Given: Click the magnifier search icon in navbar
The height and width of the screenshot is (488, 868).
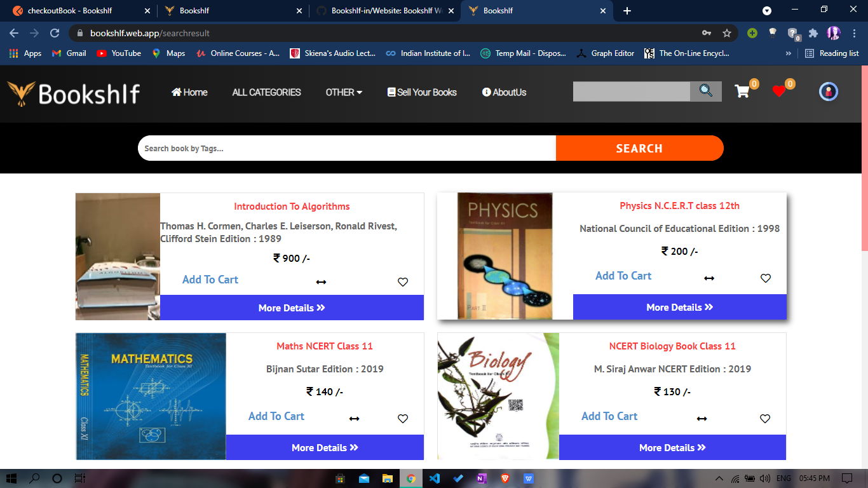Looking at the screenshot, I should [x=706, y=91].
